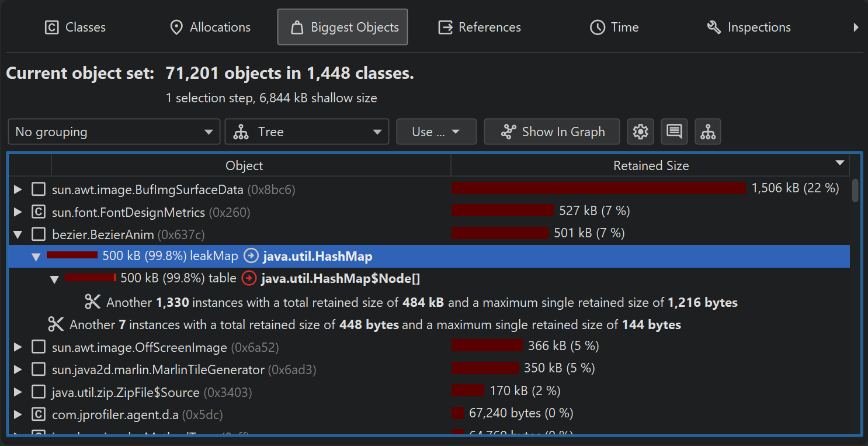Click the Show In Graph button
Image resolution: width=868 pixels, height=446 pixels.
click(x=552, y=132)
